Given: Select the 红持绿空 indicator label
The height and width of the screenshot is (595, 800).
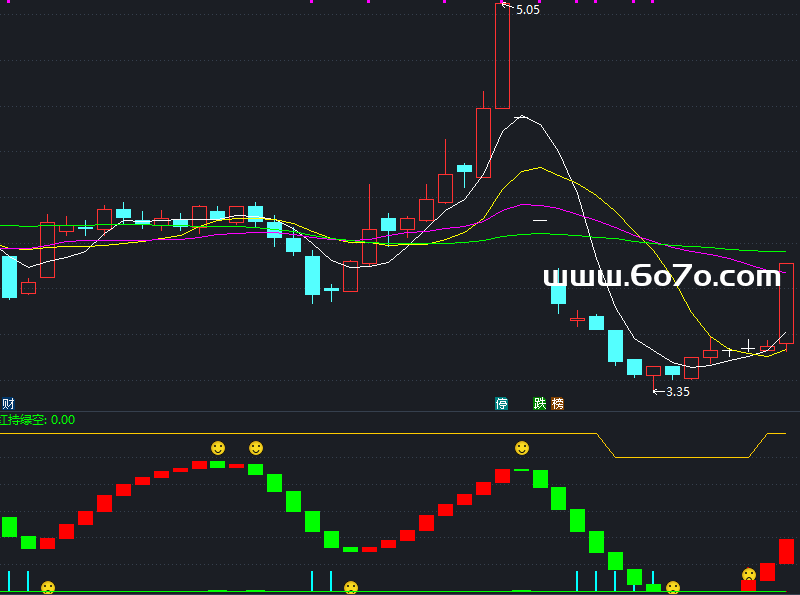Looking at the screenshot, I should (37, 420).
